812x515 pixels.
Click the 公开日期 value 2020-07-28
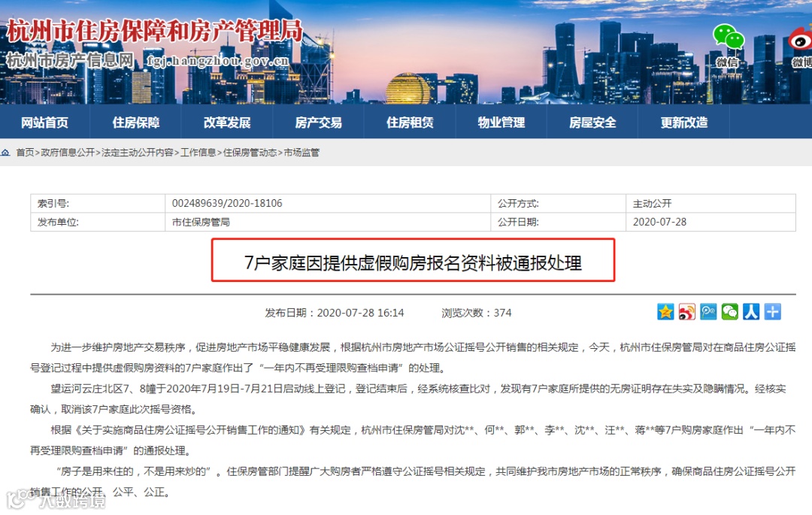(x=659, y=222)
